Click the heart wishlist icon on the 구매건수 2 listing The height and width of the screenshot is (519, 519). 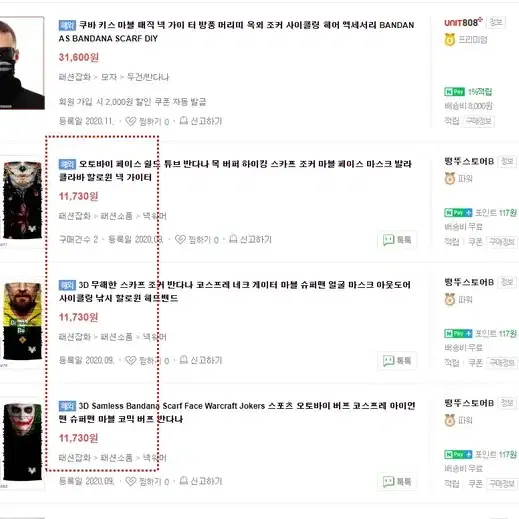180,240
